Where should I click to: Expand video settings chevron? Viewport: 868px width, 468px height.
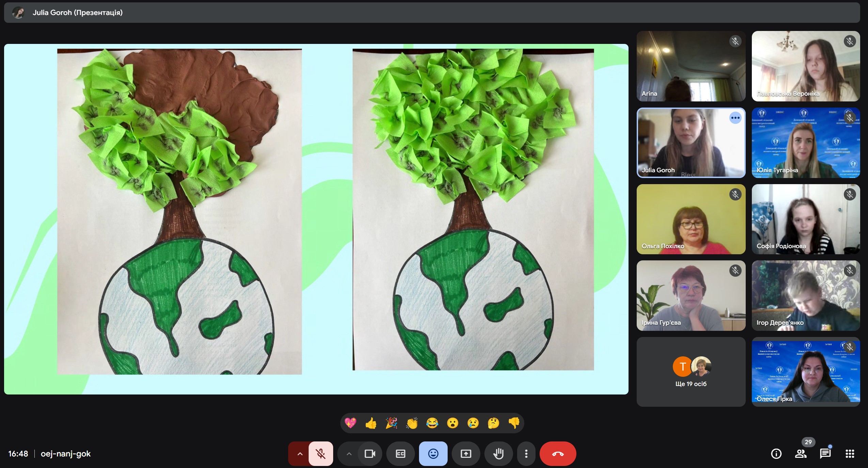pyautogui.click(x=349, y=454)
